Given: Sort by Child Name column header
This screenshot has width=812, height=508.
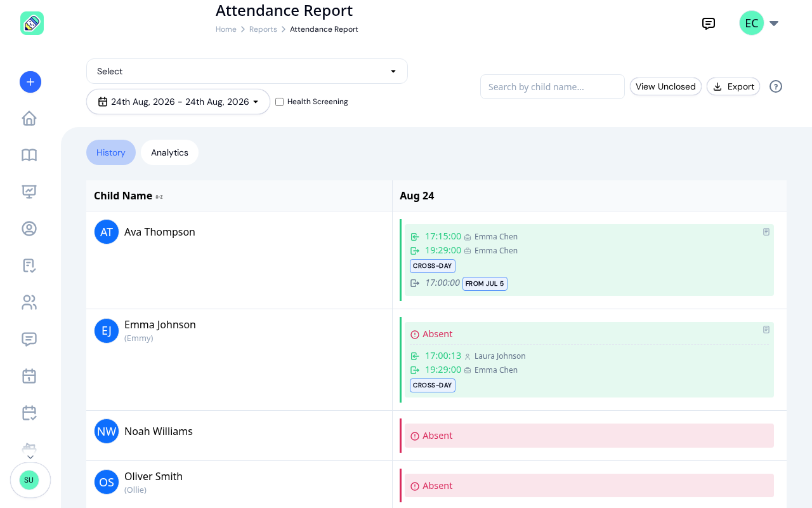Looking at the screenshot, I should 128,196.
